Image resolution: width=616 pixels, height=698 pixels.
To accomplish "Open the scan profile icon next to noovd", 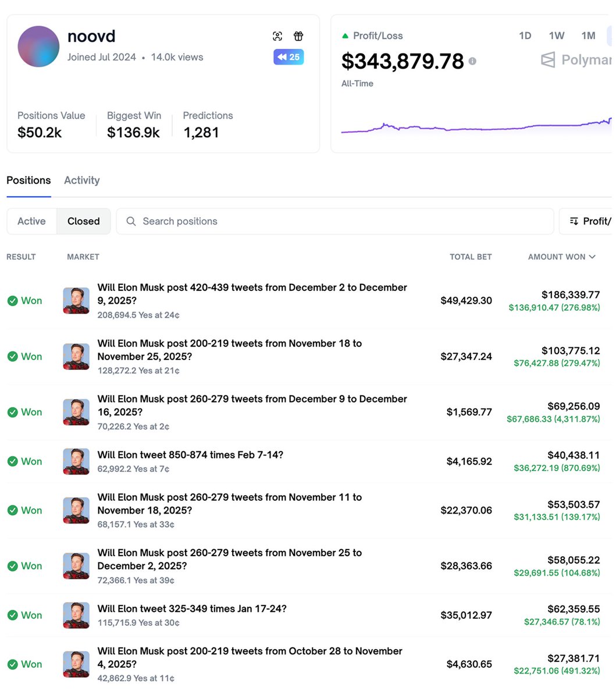I will (277, 37).
